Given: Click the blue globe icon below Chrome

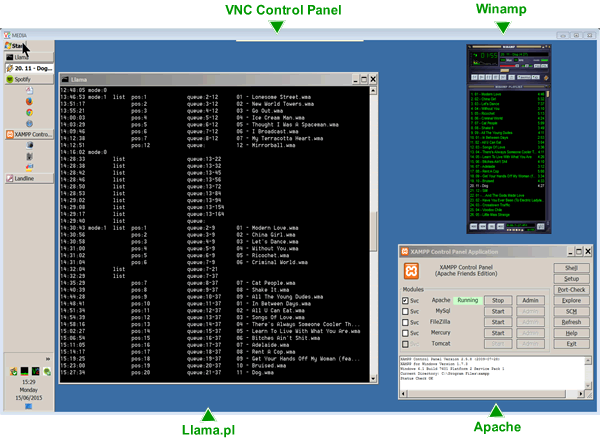Looking at the screenshot, I should click(x=29, y=123).
